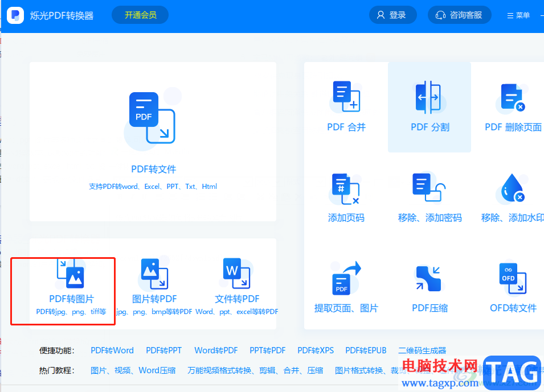The height and width of the screenshot is (392, 544).
Task: Open the 二维码生成器 link
Action: point(422,350)
